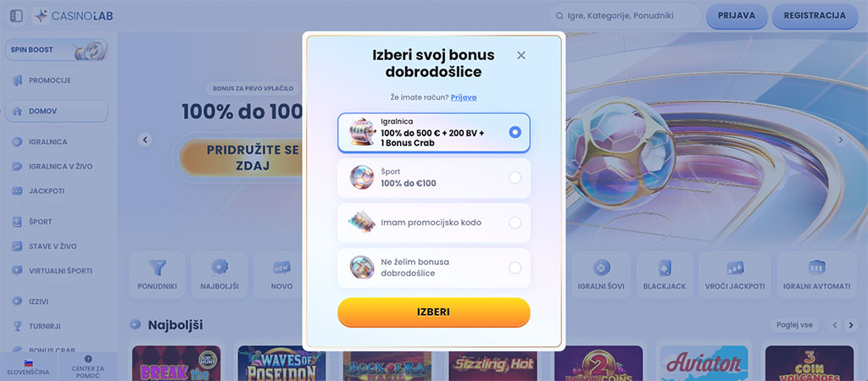The height and width of the screenshot is (381, 868).
Task: Open the Spin Boost coin banner
Action: point(57,50)
